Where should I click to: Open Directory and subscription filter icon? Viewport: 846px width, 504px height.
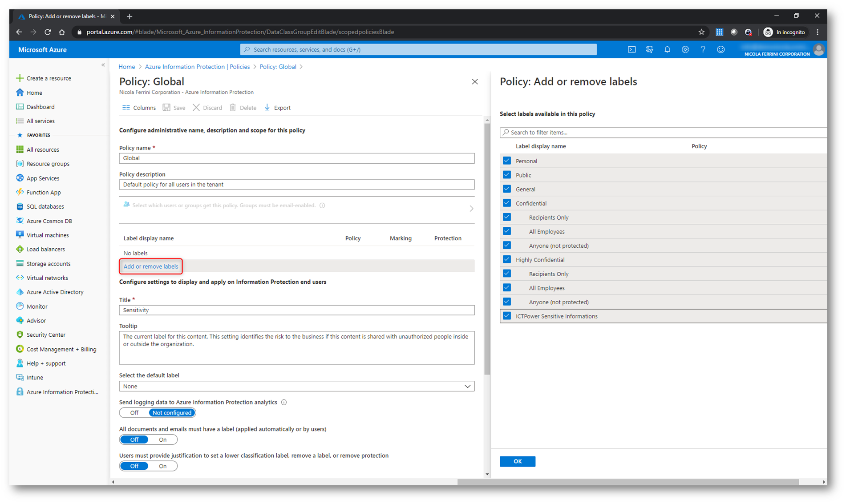tap(649, 50)
